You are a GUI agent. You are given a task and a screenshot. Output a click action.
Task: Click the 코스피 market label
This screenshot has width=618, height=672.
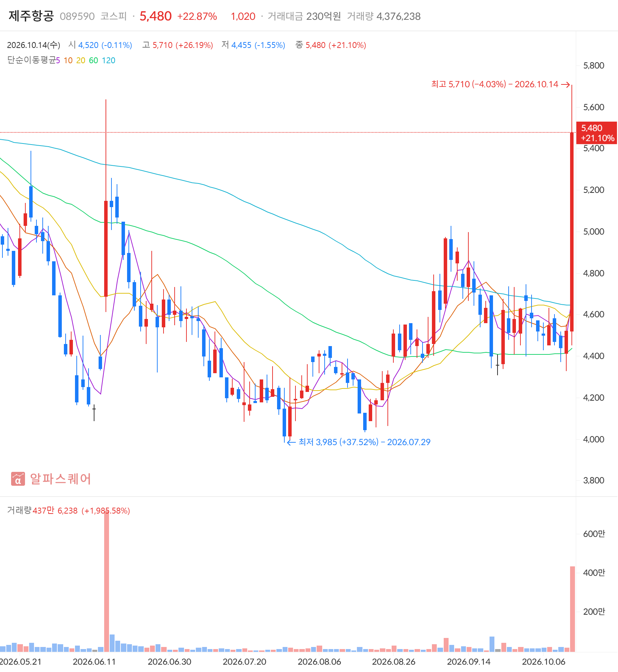pyautogui.click(x=114, y=16)
